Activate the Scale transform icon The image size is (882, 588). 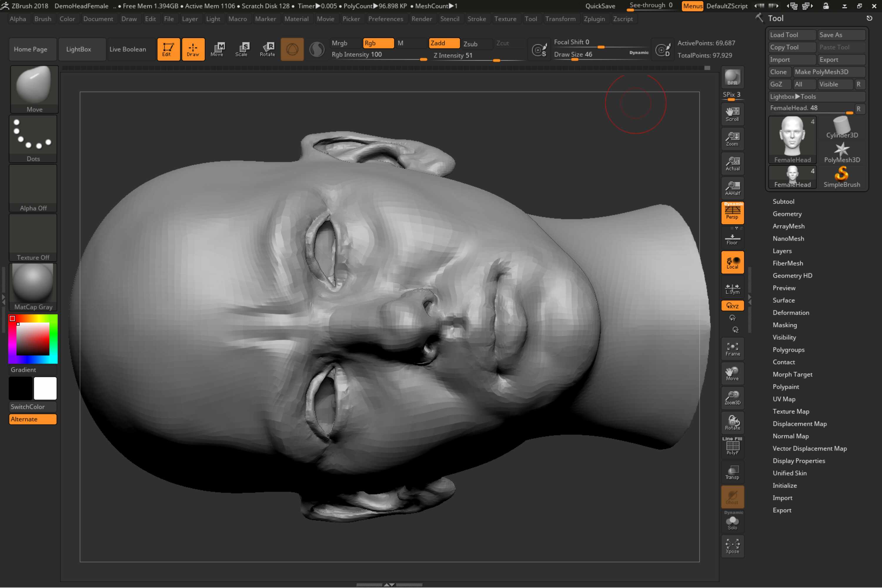pos(242,49)
